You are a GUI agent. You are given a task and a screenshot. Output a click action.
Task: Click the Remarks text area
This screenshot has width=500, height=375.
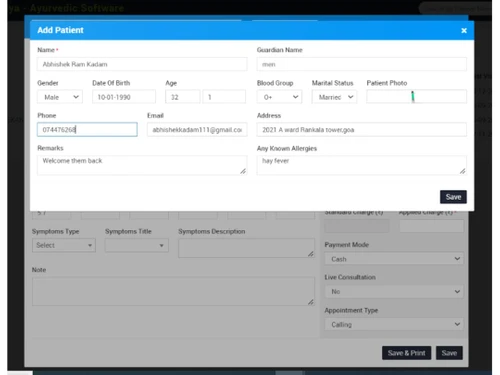tap(142, 165)
